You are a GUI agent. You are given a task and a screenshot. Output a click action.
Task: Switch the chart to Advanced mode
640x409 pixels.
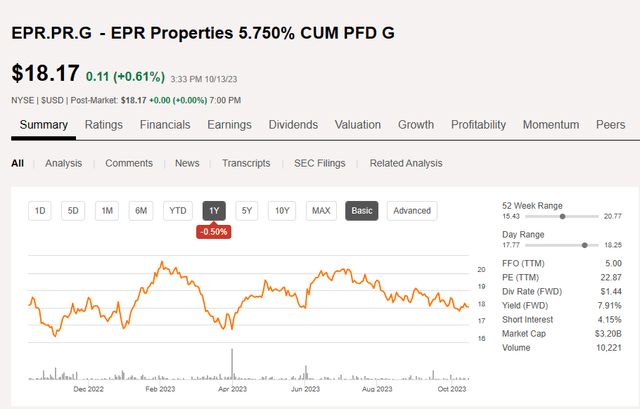[412, 210]
